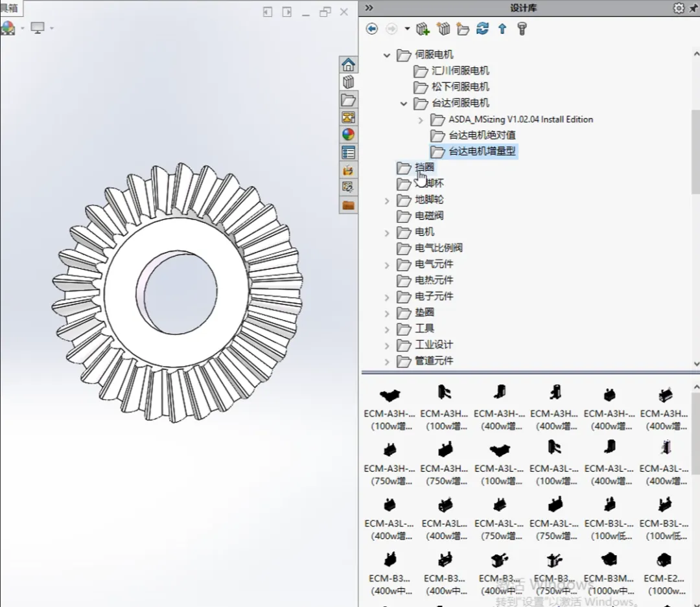
Task: Open Design Library settings gear
Action: point(679,8)
